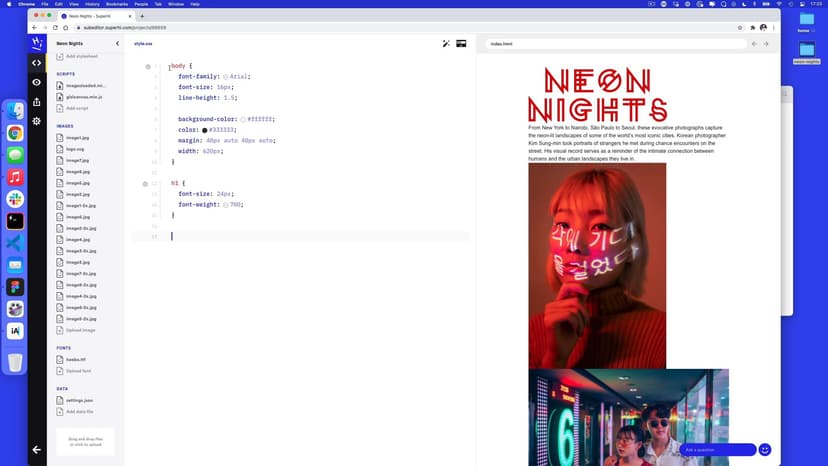Open settings.json in the Data section
The height and width of the screenshot is (466, 828).
(x=79, y=400)
